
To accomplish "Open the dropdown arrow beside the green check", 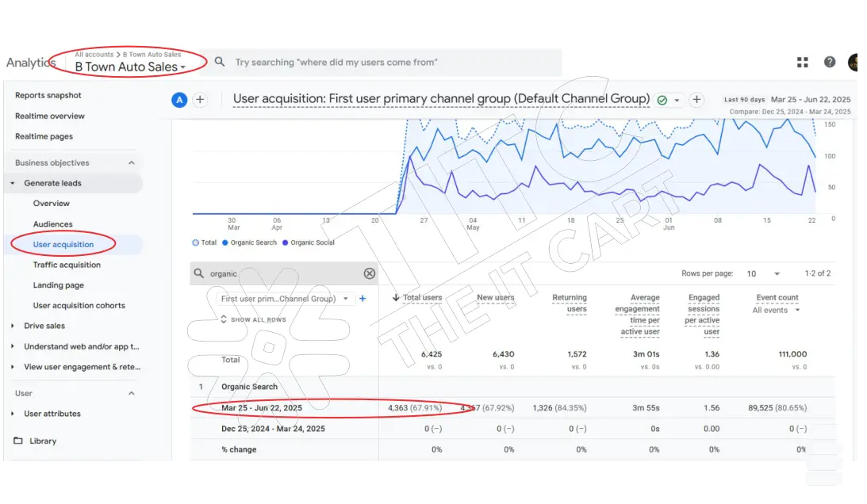I will tap(677, 101).
